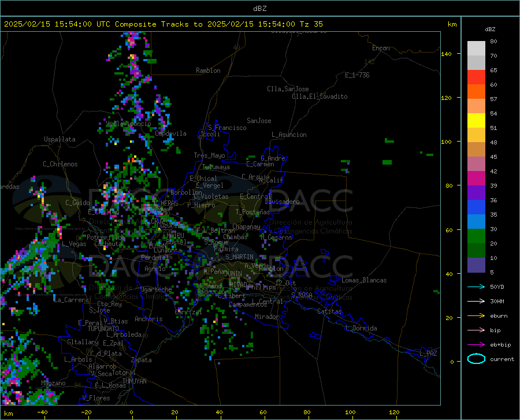
Task: Click the Tulumaya map label
Action: point(216,167)
